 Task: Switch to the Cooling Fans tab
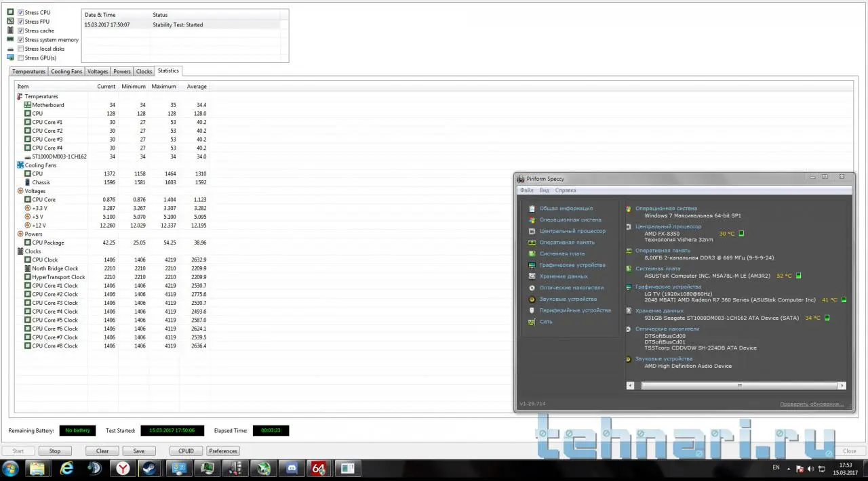click(x=66, y=71)
